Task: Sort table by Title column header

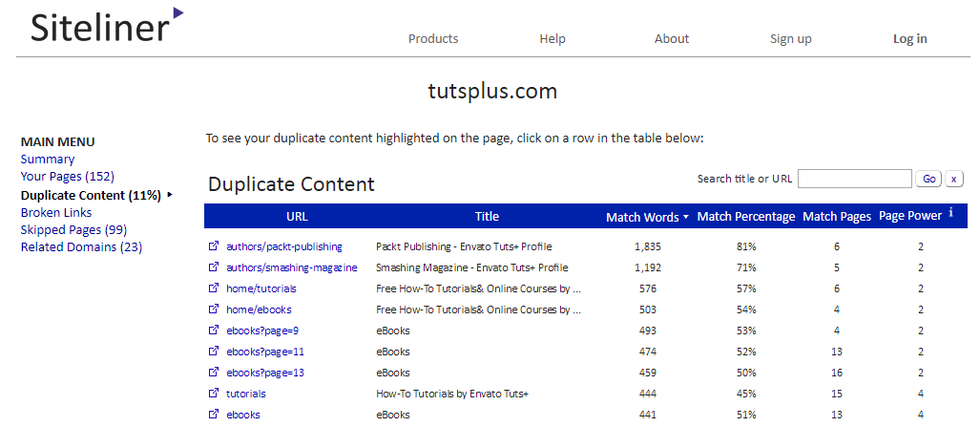Action: click(487, 216)
